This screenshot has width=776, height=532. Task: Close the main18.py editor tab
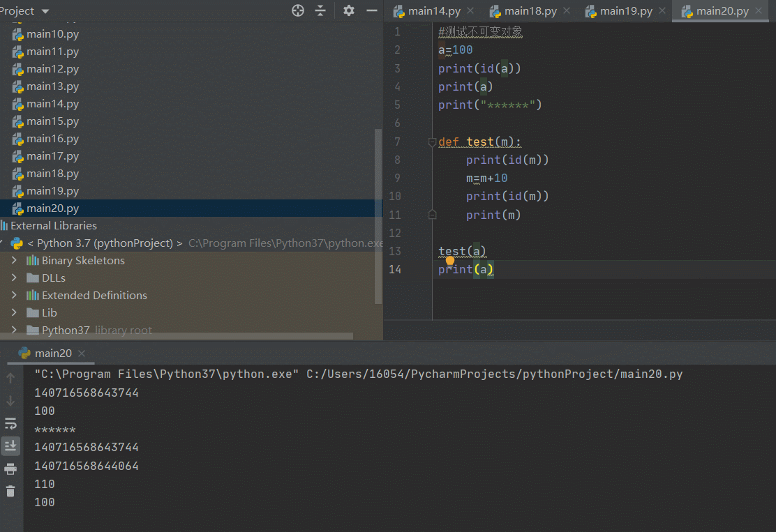[567, 10]
